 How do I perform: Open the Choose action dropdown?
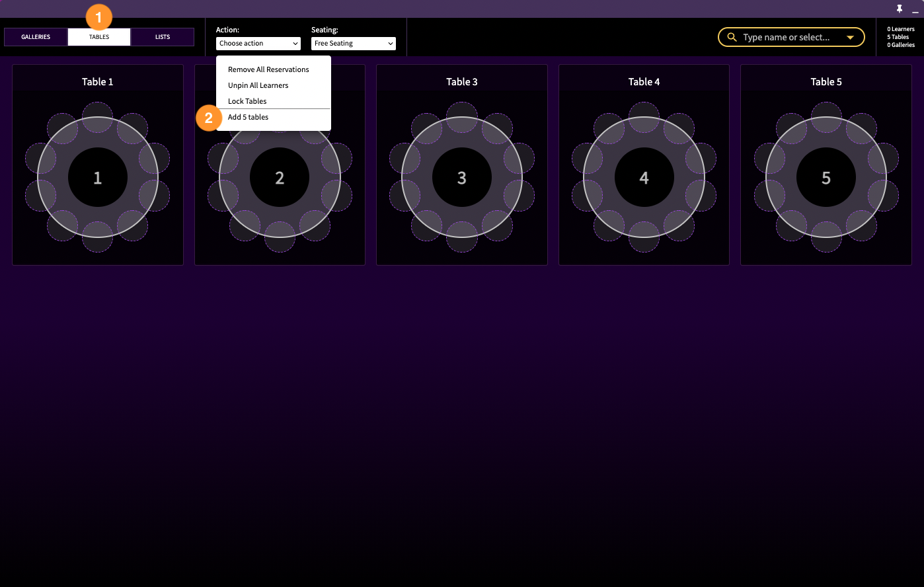258,44
